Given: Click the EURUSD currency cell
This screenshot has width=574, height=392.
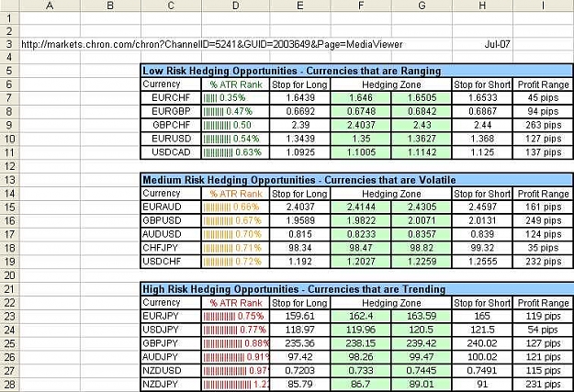Looking at the screenshot, I should click(171, 139).
